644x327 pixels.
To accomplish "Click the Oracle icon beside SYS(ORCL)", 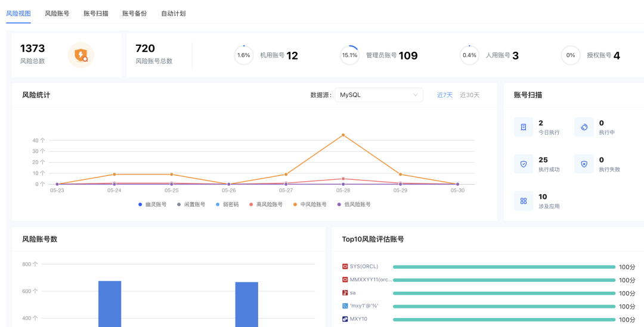I will (345, 267).
